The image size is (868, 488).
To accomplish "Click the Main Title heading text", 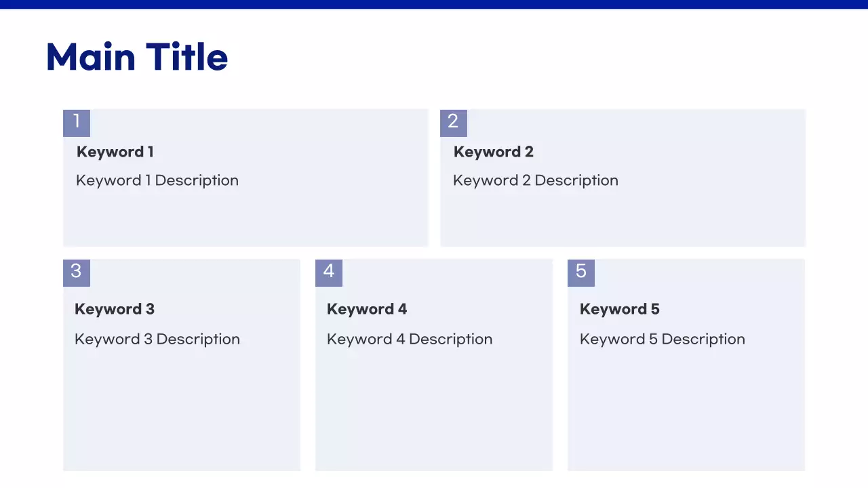I will 137,57.
